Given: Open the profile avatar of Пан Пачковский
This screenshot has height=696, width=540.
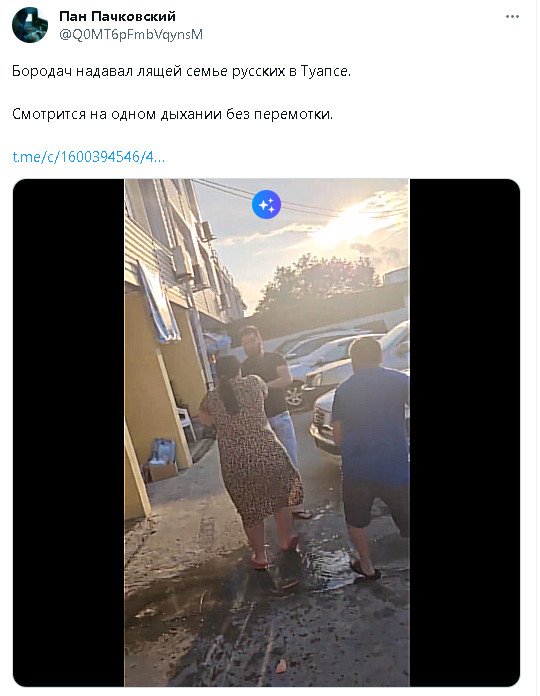Looking at the screenshot, I should click(x=30, y=25).
